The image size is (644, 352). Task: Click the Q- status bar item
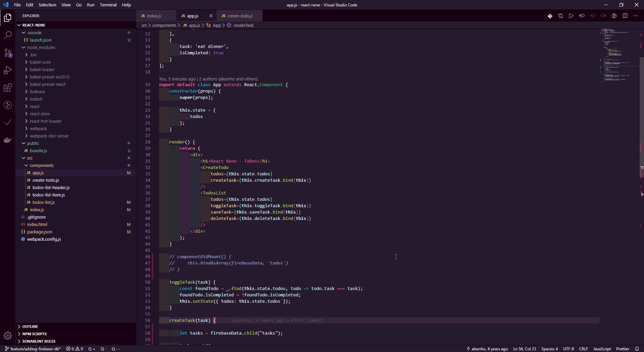coord(103,349)
